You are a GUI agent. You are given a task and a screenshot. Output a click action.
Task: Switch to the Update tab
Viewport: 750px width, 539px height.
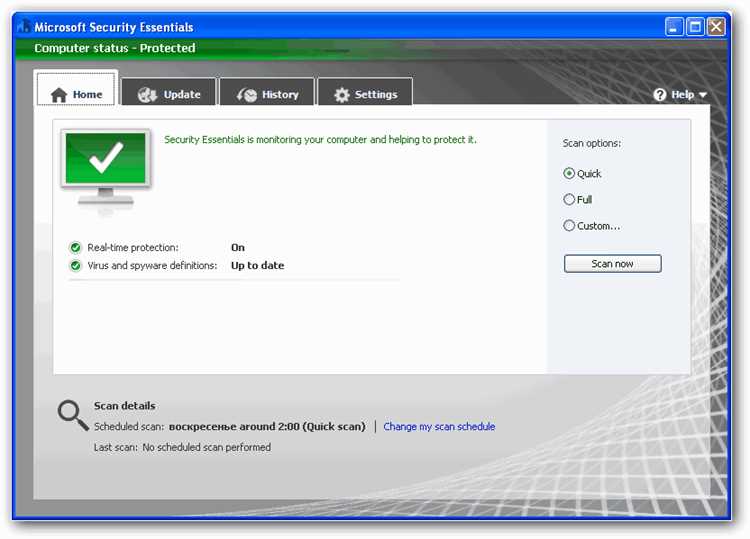tap(169, 91)
